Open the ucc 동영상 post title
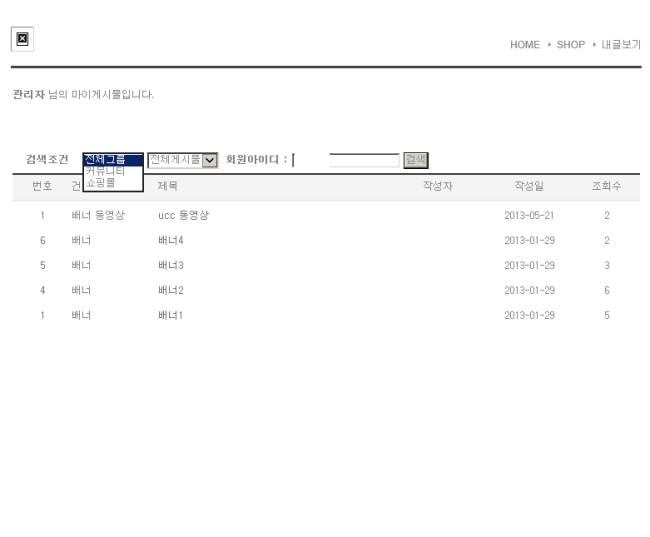 point(184,216)
